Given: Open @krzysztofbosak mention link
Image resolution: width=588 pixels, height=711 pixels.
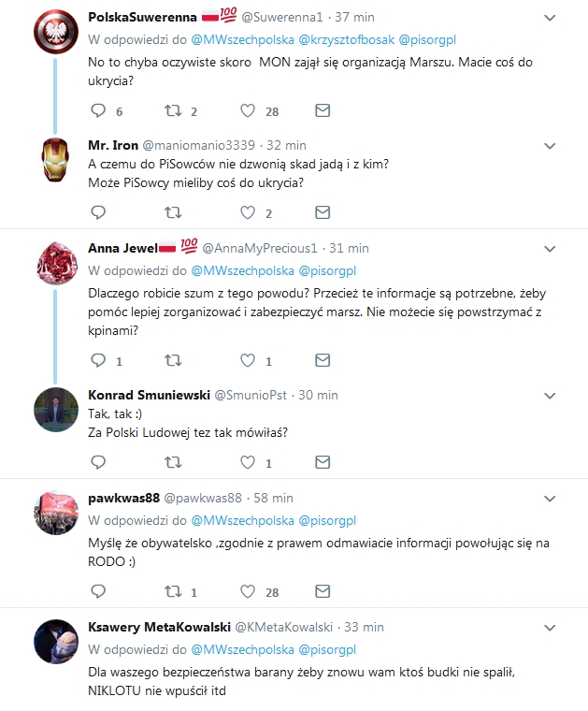Looking at the screenshot, I should [346, 39].
